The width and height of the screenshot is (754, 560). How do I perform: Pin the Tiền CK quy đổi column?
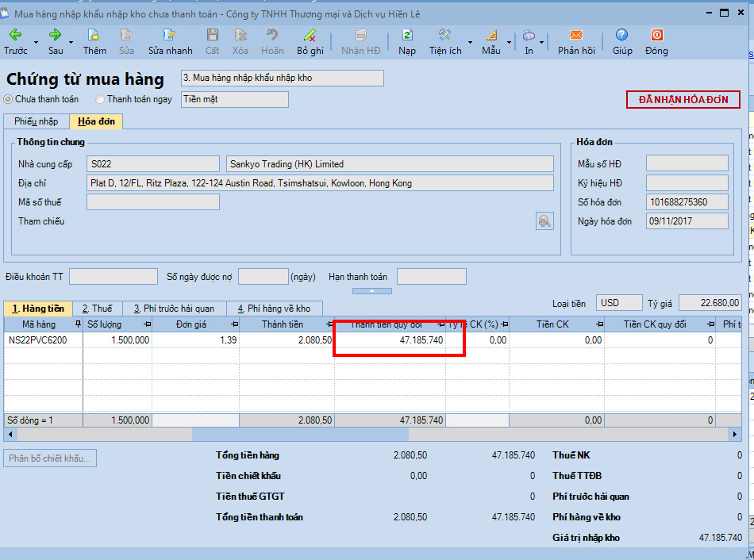click(710, 324)
